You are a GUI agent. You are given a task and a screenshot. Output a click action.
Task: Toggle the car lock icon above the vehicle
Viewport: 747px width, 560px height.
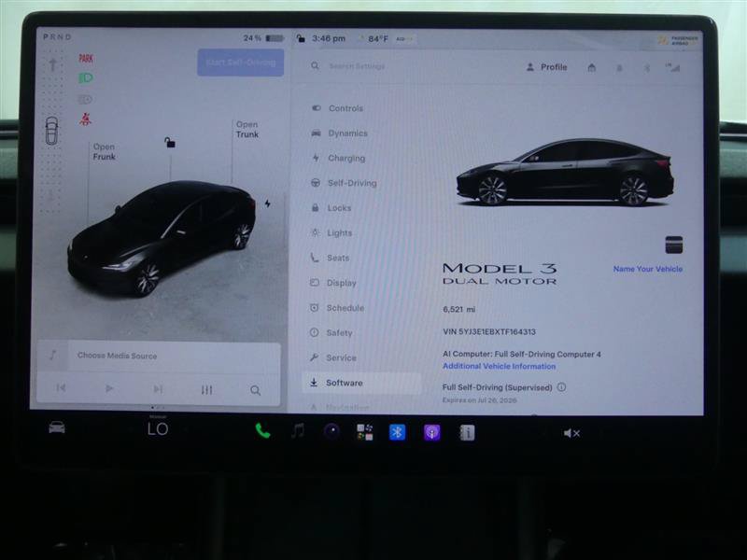(170, 142)
